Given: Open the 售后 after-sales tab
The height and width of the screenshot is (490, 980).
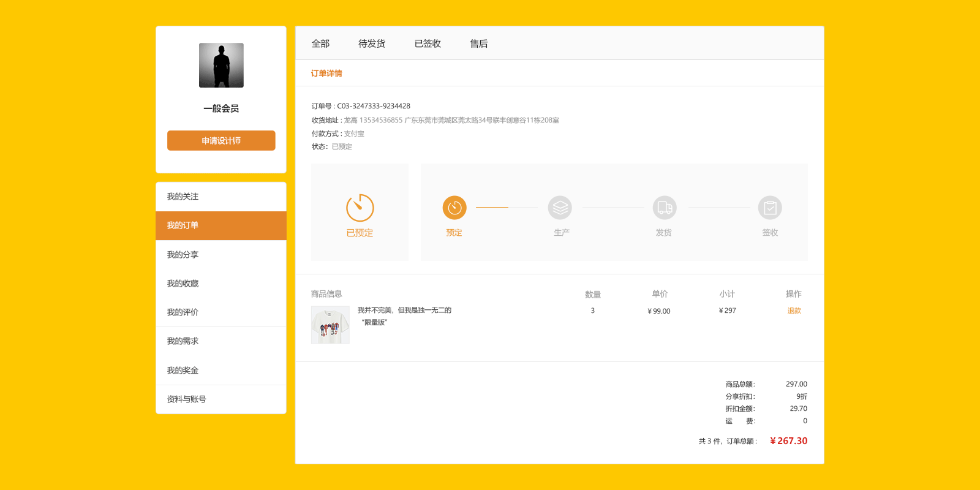Looking at the screenshot, I should [479, 43].
